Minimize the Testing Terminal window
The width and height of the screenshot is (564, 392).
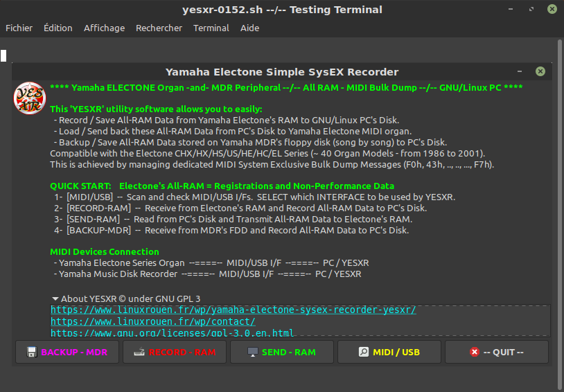coord(511,9)
